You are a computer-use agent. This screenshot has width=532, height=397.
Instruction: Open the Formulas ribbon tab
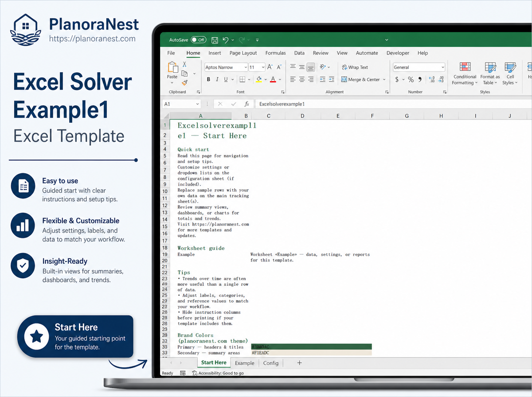[x=276, y=53]
